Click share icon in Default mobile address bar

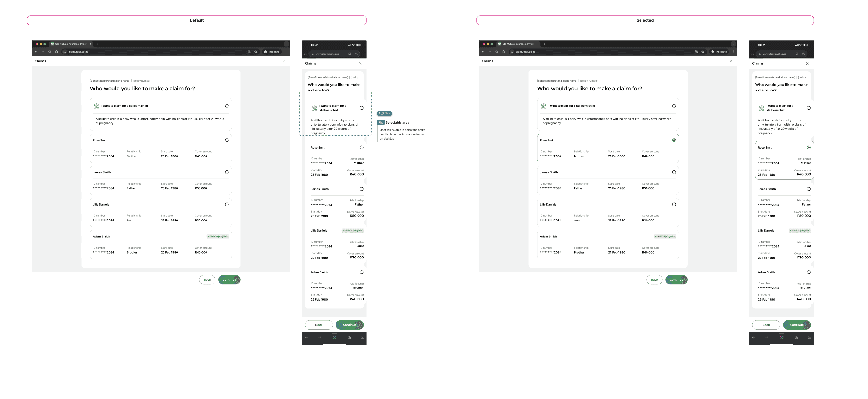356,54
